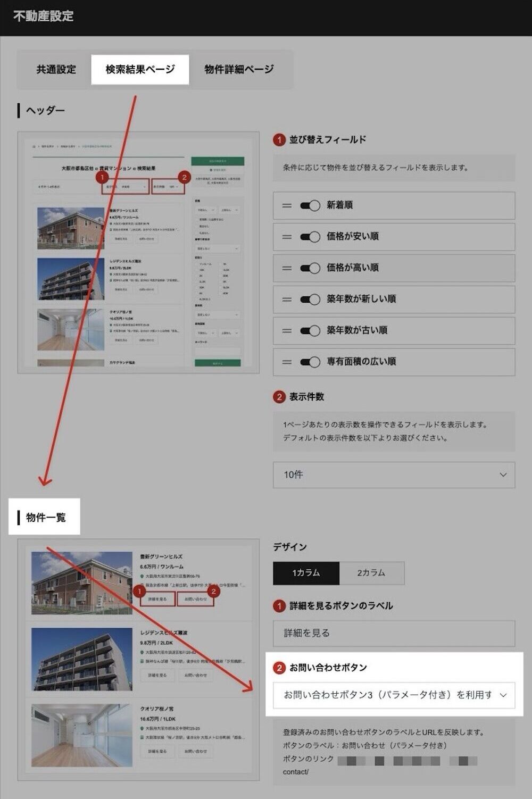Grab the drag handle of 新着順
This screenshot has width=532, height=799.
287,205
